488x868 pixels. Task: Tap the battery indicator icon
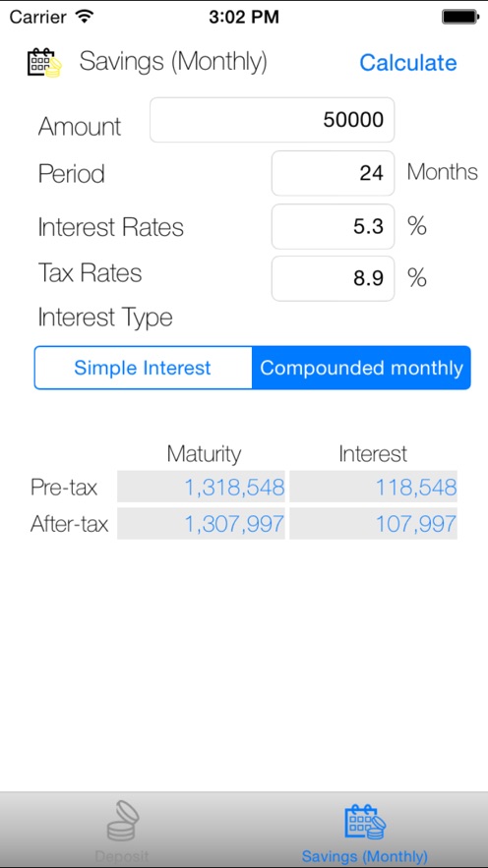click(459, 17)
